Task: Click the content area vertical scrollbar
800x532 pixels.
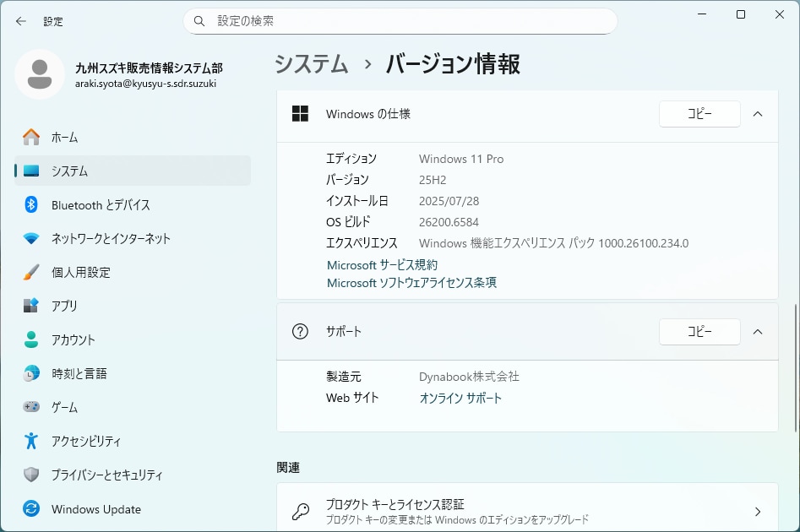Action: (795, 368)
